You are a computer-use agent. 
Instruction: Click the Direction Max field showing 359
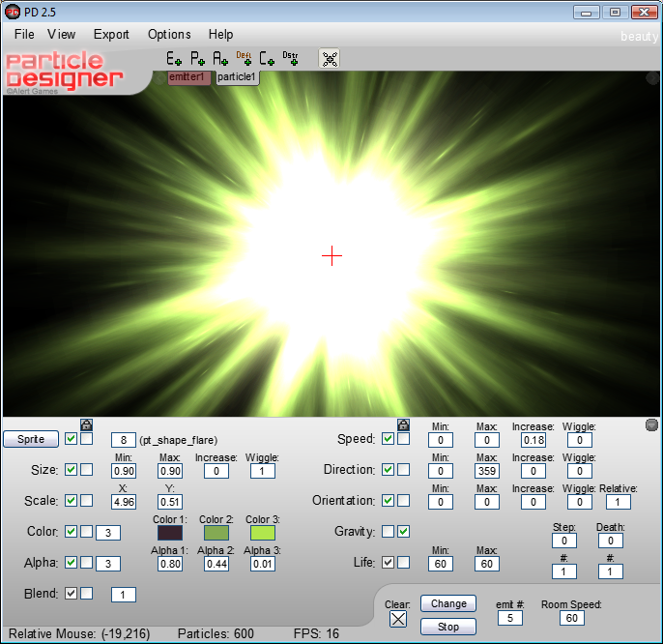(x=487, y=471)
